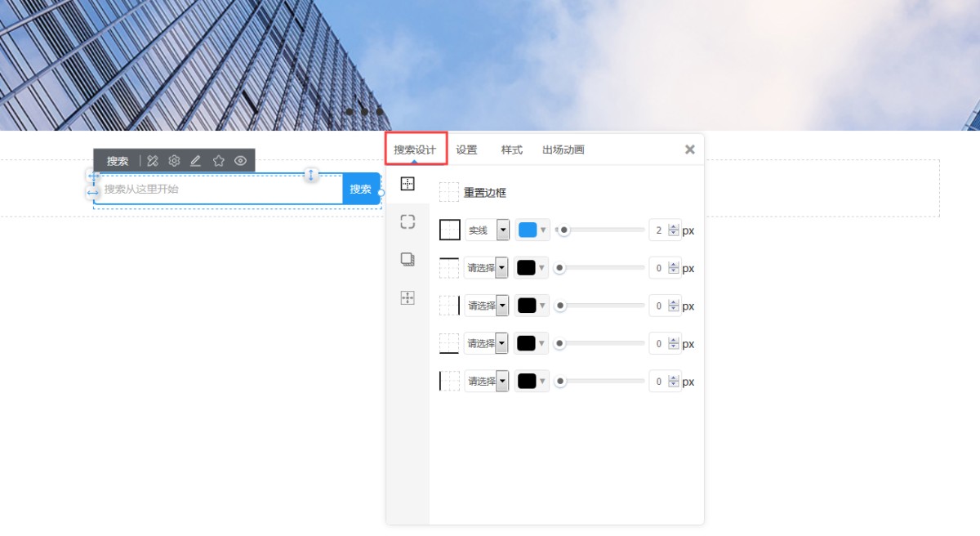Image resolution: width=980 pixels, height=536 pixels.
Task: Open top border 请选择 style dropdown
Action: coord(487,267)
